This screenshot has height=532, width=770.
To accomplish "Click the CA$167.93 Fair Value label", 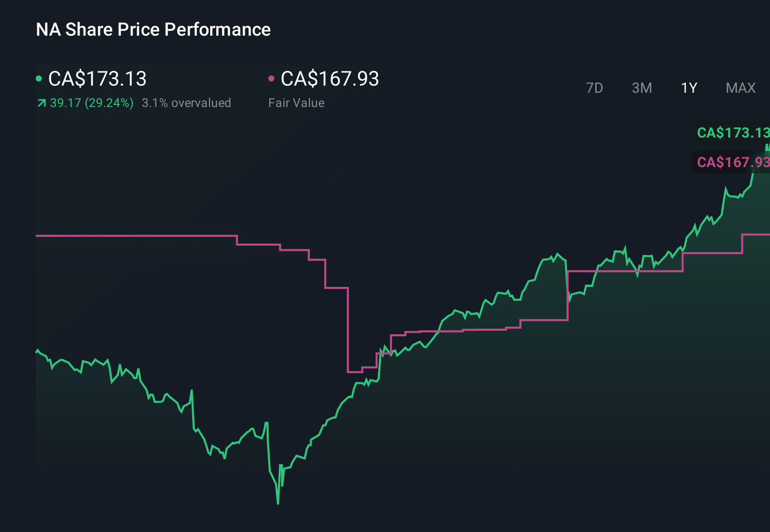I will [330, 79].
